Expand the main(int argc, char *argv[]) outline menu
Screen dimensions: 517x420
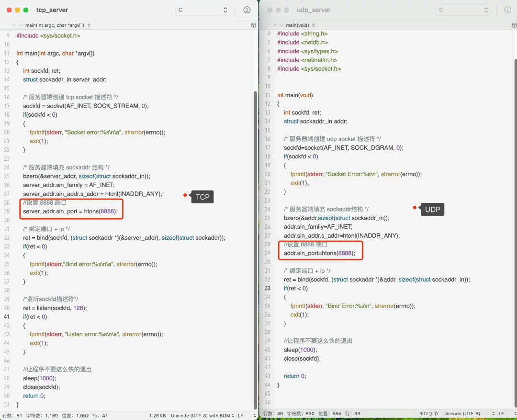tap(57, 25)
